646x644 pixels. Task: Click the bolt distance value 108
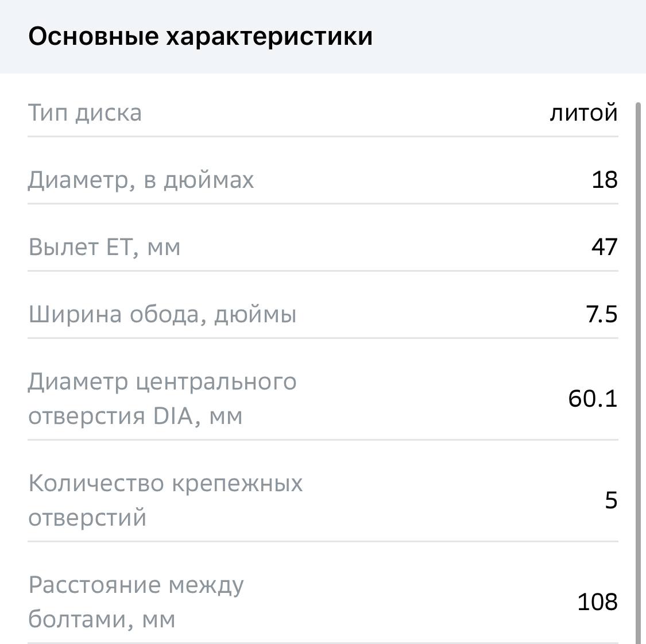click(597, 601)
